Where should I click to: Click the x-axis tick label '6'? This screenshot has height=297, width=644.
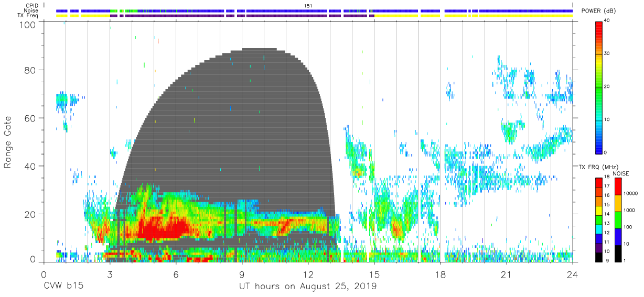[x=176, y=274]
